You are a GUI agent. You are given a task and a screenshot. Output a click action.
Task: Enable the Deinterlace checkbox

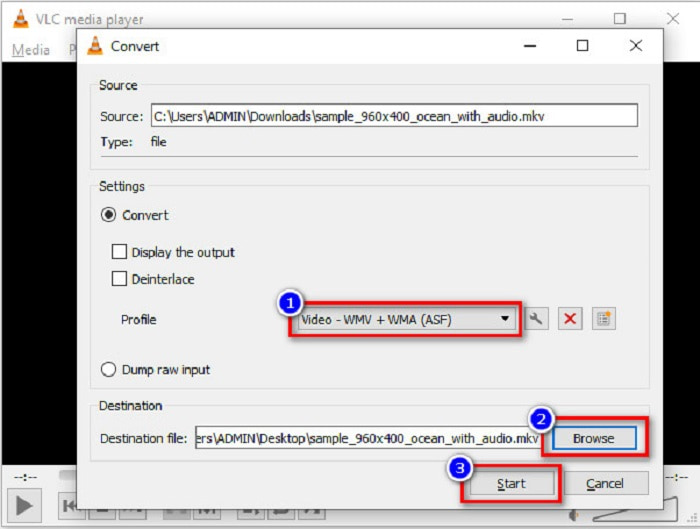[x=119, y=279]
